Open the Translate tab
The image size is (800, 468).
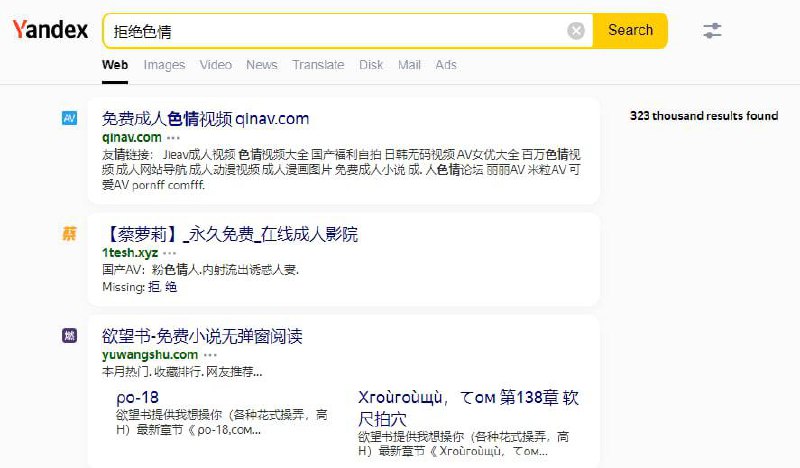tap(318, 65)
